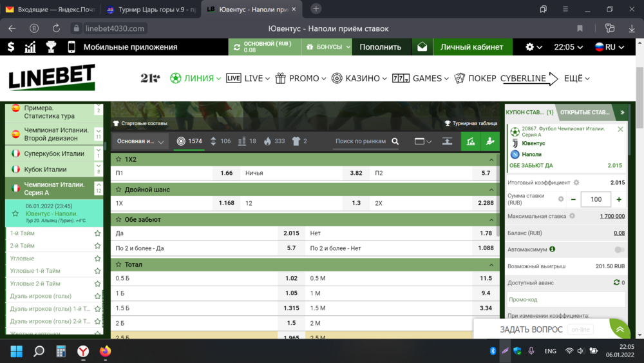
Task: Open the ЕЩЁ menu
Action: click(x=576, y=78)
